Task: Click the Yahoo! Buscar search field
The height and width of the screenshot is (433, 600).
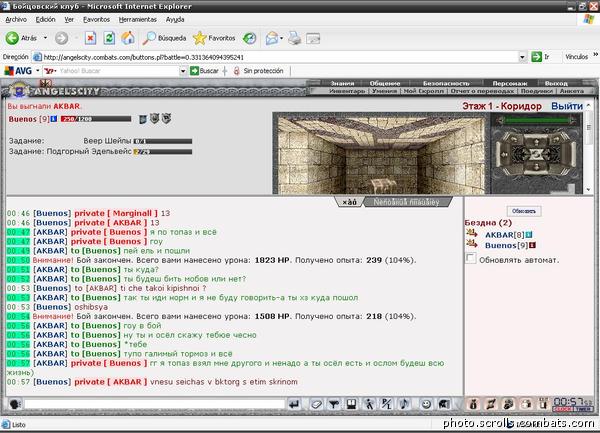Action: 119,71
